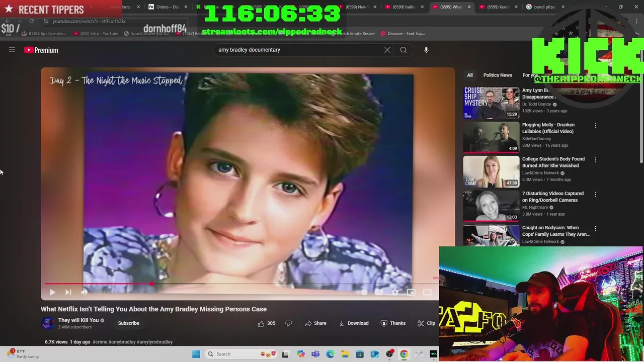Select the Politics News filter chip
The height and width of the screenshot is (362, 644).
coord(498,75)
